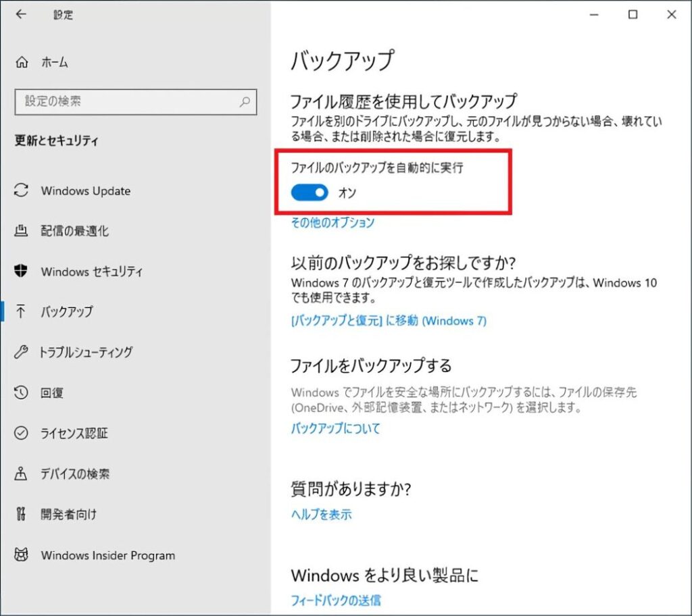Click the Windows Update sync icon
Image resolution: width=692 pixels, height=616 pixels.
click(22, 190)
